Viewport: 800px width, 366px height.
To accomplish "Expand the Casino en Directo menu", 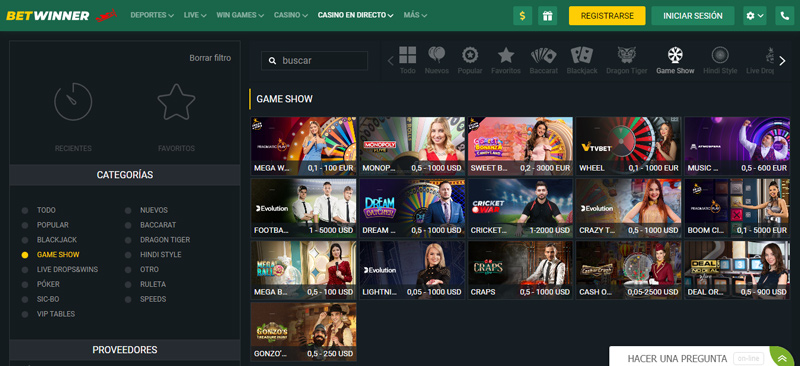I will pyautogui.click(x=356, y=15).
